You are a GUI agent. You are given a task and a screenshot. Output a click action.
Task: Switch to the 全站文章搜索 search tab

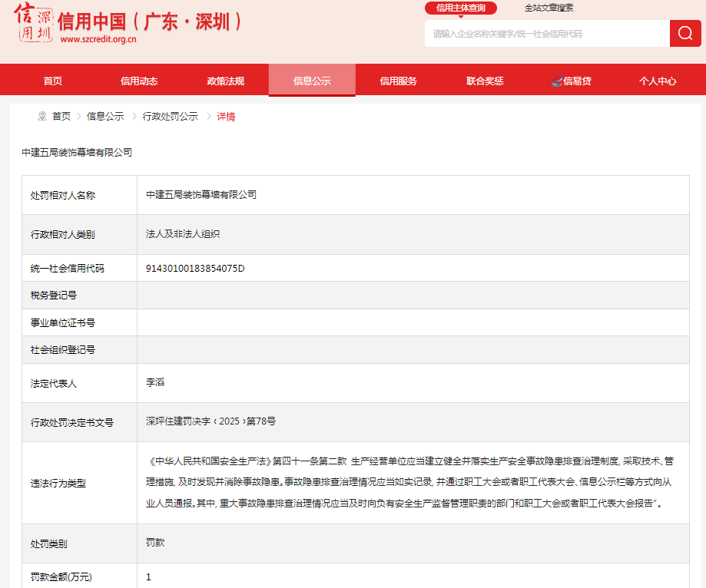click(549, 8)
